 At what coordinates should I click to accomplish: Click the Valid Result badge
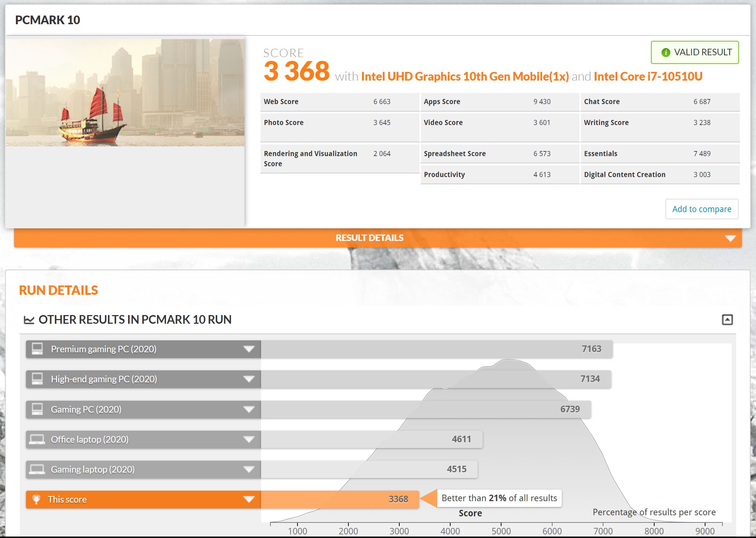click(695, 52)
